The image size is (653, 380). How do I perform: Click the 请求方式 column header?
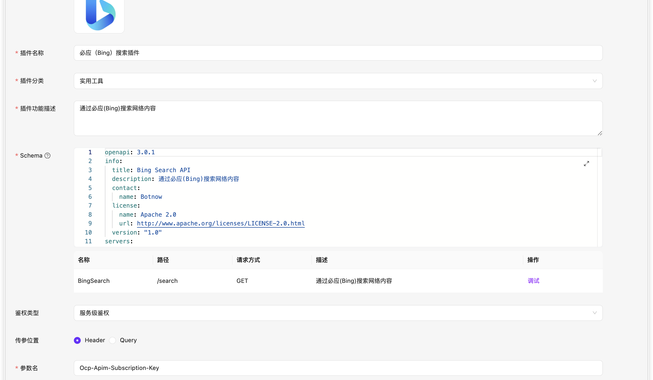(x=248, y=260)
